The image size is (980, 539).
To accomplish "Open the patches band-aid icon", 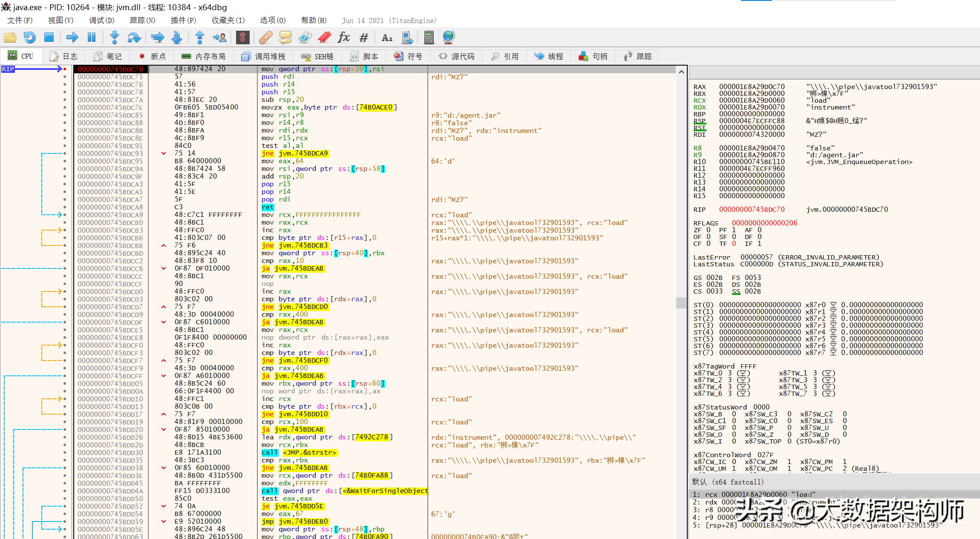I will click(x=266, y=37).
